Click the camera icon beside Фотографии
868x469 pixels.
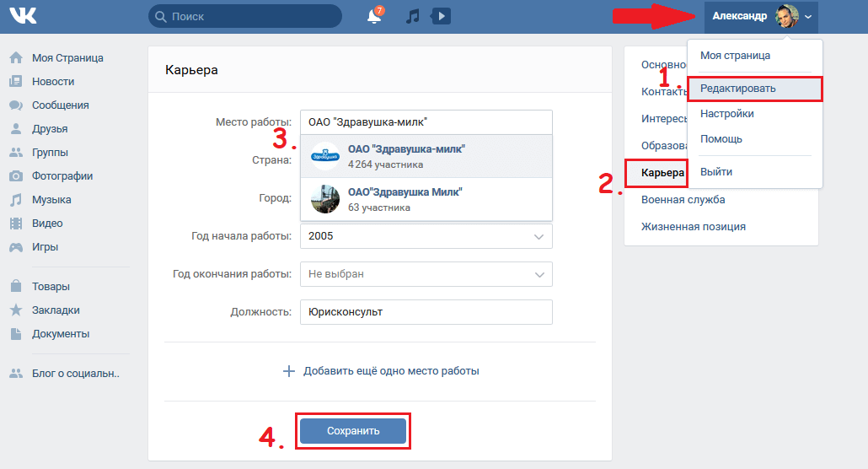click(x=16, y=176)
